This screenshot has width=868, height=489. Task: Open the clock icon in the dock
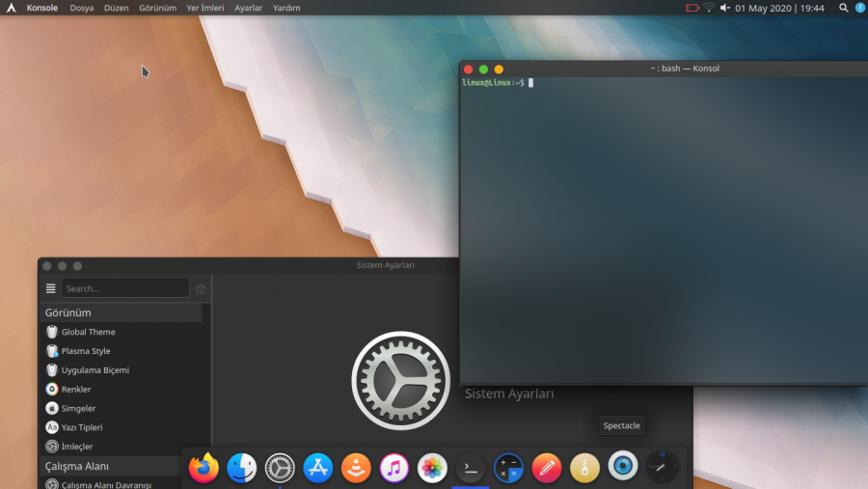[662, 467]
